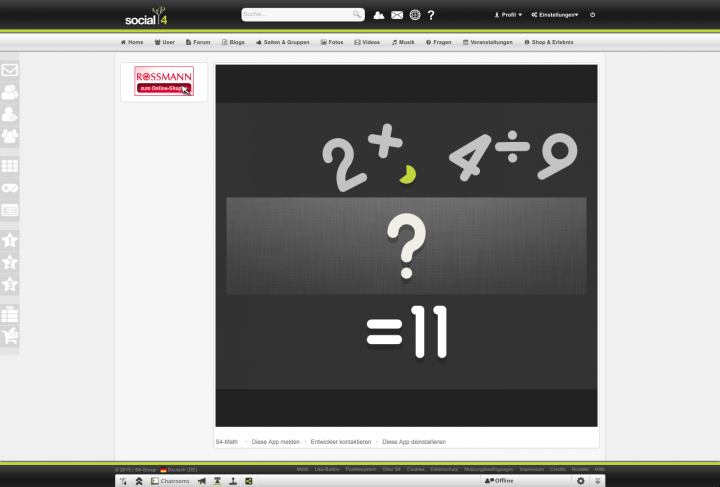Image resolution: width=720 pixels, height=487 pixels.
Task: Open the apps grid sidebar icon
Action: coord(10,166)
